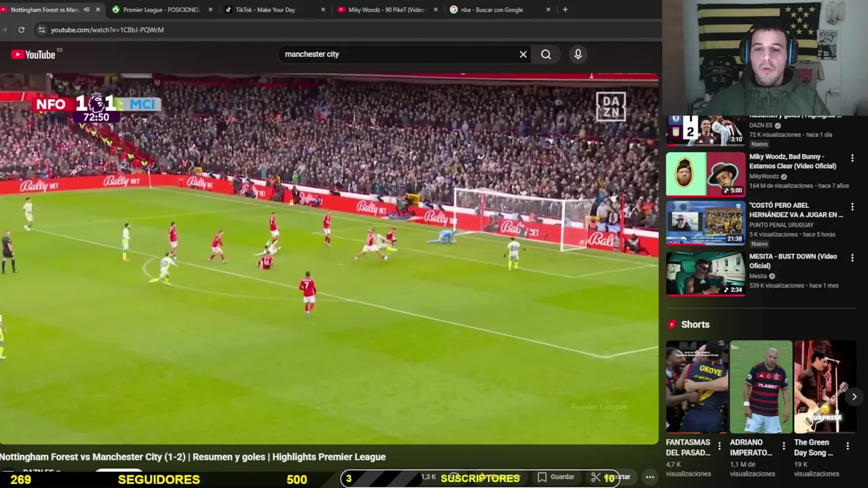This screenshot has width=868, height=488.
Task: Open MESITA BUST DOWN video thumbnail
Action: click(x=705, y=274)
